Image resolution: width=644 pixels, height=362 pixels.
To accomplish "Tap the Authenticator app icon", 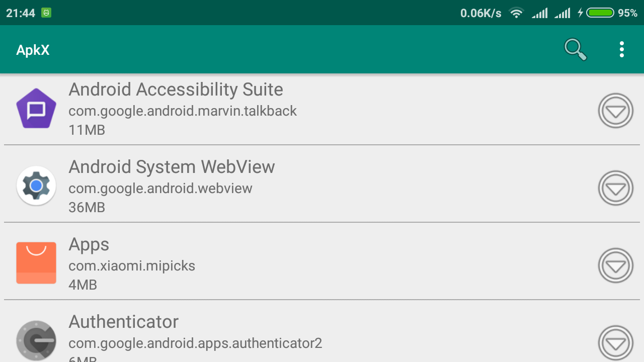I will point(36,340).
